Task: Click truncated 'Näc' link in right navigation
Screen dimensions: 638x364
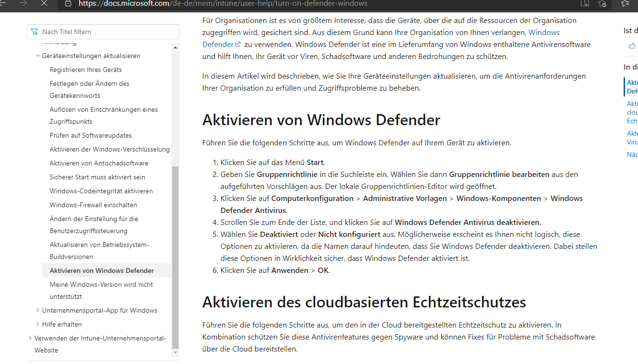Action: click(x=632, y=154)
